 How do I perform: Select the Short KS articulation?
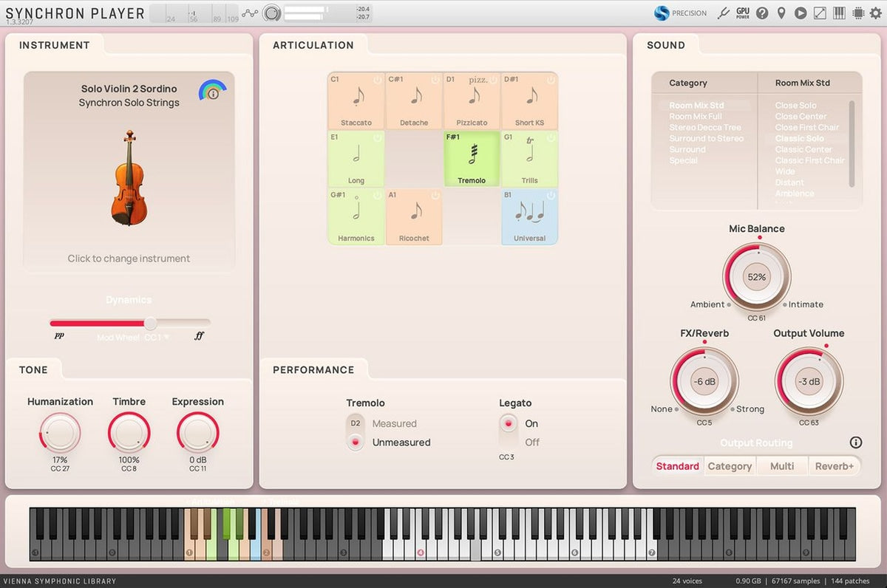pyautogui.click(x=529, y=101)
